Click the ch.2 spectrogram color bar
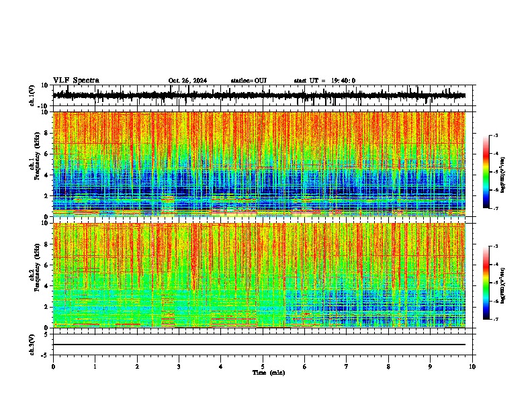The height and width of the screenshot is (411, 532). coord(486,283)
